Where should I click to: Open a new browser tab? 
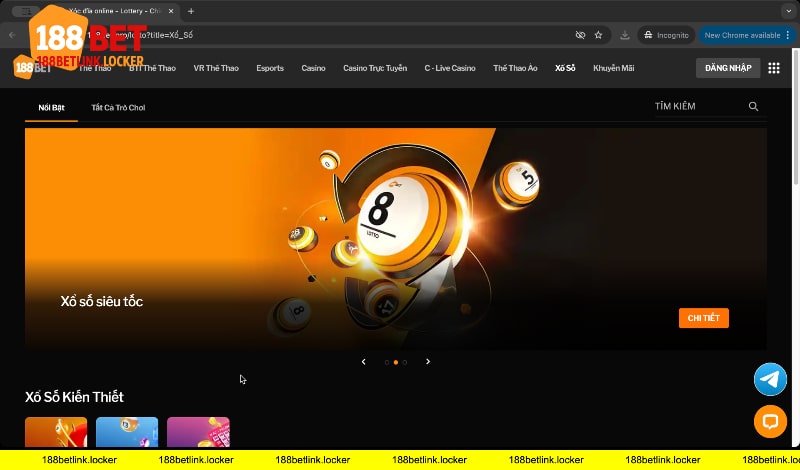191,11
